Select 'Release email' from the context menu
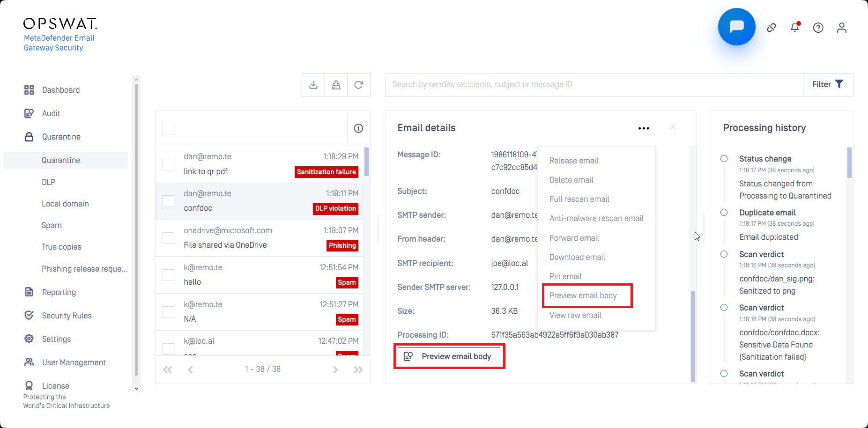 click(574, 161)
